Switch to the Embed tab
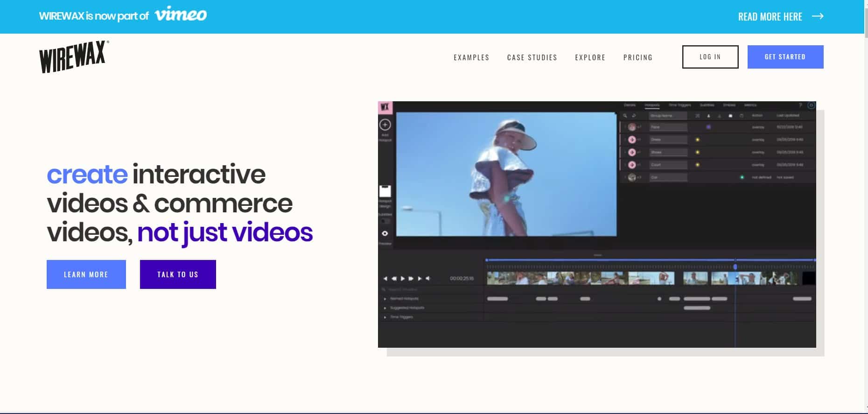868x414 pixels. 729,105
